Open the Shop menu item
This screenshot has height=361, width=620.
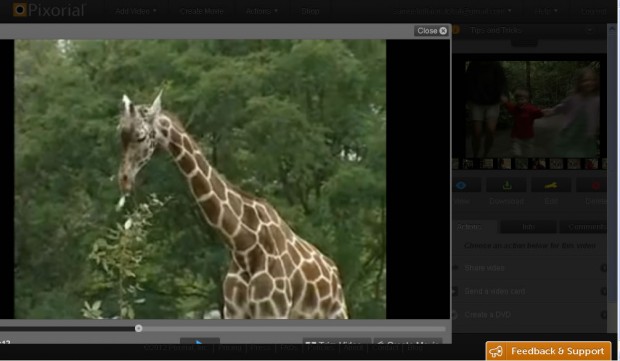(x=310, y=11)
